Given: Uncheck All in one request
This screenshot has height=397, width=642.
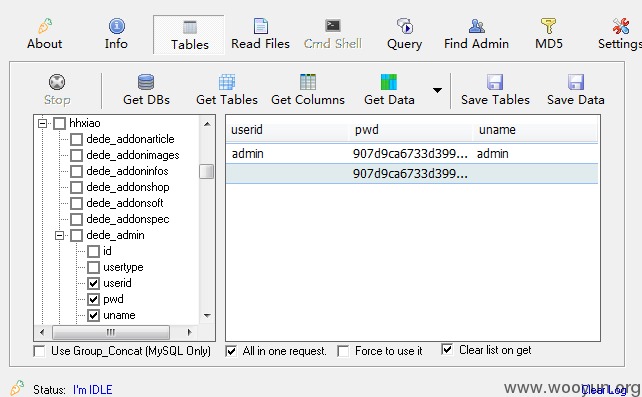Looking at the screenshot, I should [231, 351].
